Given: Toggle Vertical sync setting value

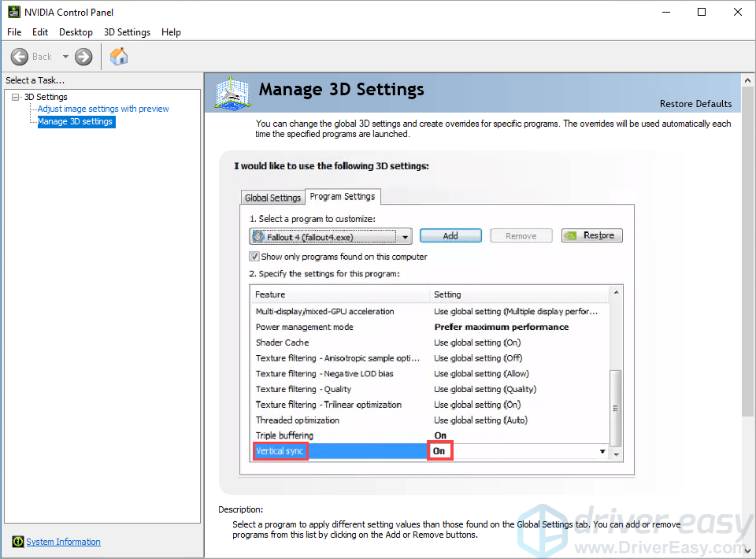Looking at the screenshot, I should [x=440, y=450].
